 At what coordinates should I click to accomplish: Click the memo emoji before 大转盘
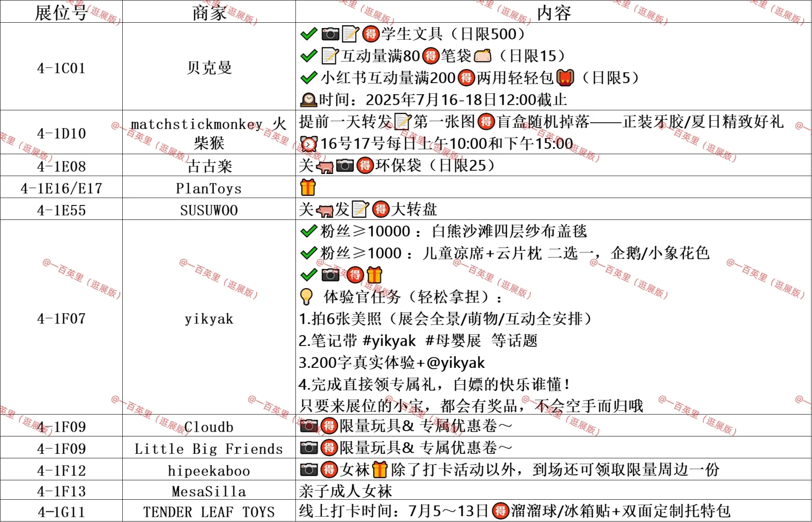pos(360,209)
